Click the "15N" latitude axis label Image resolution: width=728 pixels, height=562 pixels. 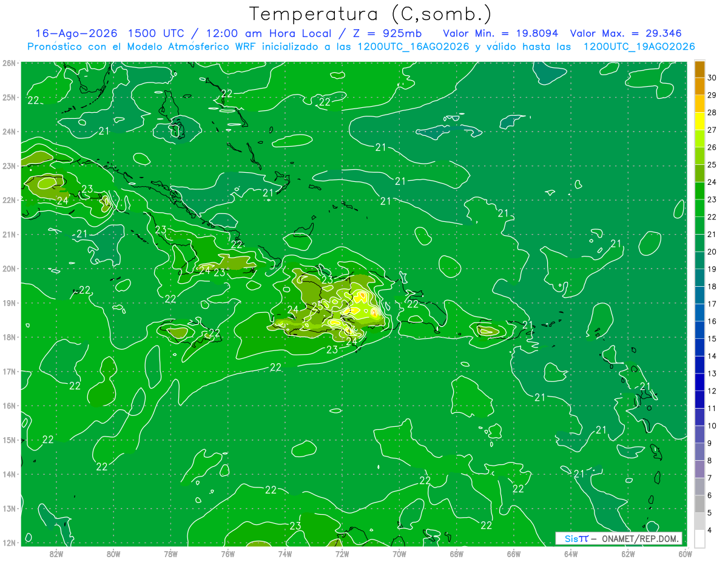8,440
